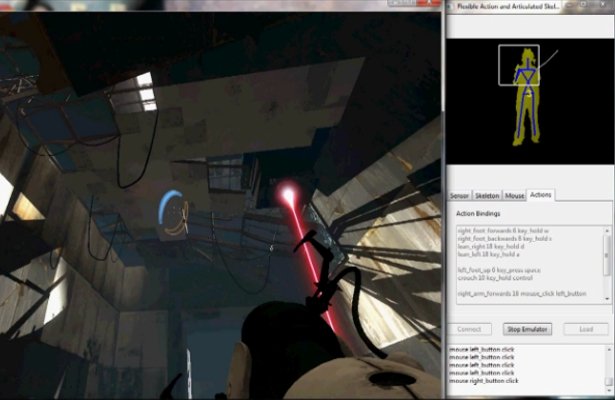Select the Mouse tab

coord(515,195)
